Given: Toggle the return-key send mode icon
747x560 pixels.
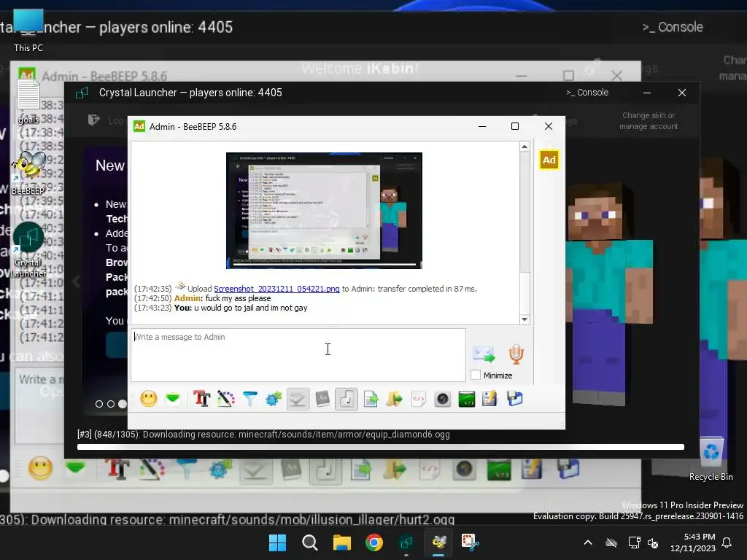Looking at the screenshot, I should tap(347, 399).
